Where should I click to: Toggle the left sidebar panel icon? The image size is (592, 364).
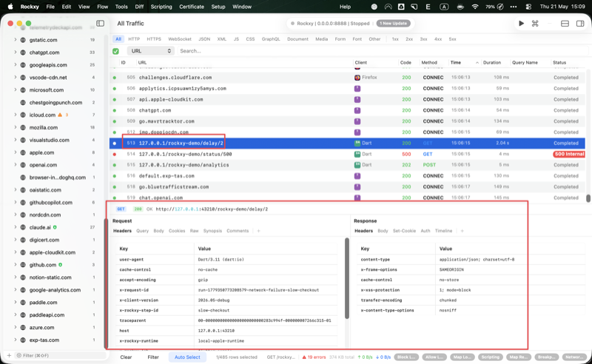coord(100,24)
